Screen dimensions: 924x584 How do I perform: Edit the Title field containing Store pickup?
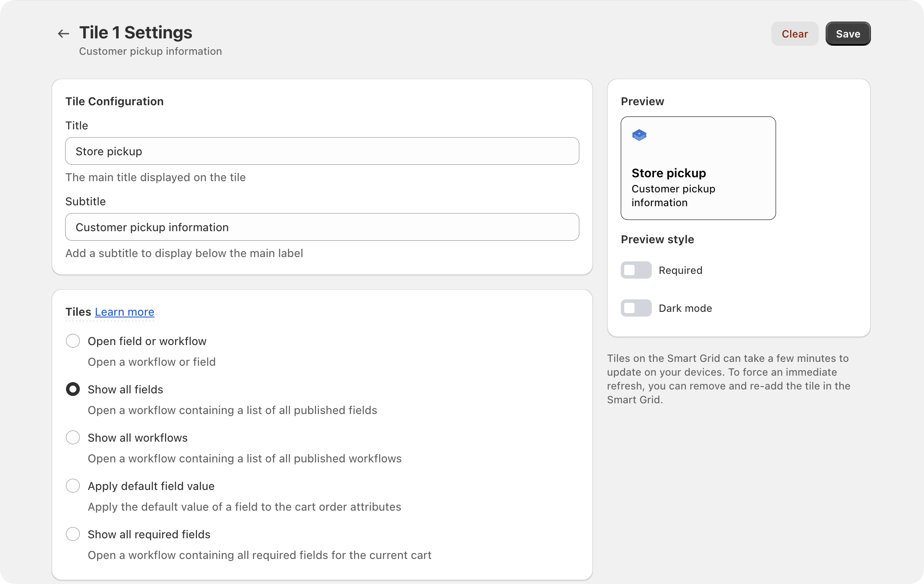click(x=322, y=151)
